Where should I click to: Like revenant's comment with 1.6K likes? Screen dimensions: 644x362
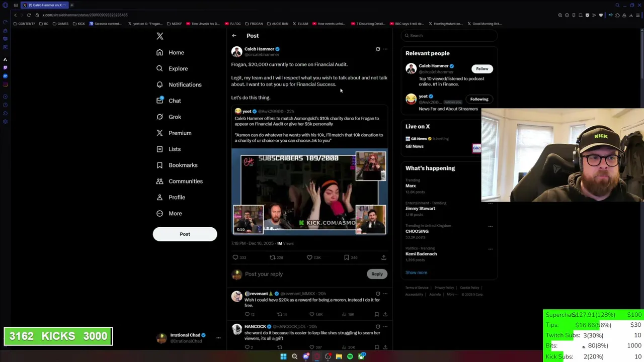[312, 314]
